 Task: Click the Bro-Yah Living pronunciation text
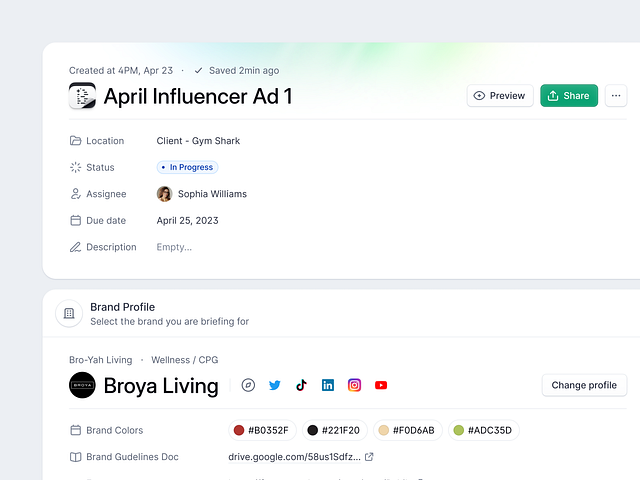coord(101,360)
